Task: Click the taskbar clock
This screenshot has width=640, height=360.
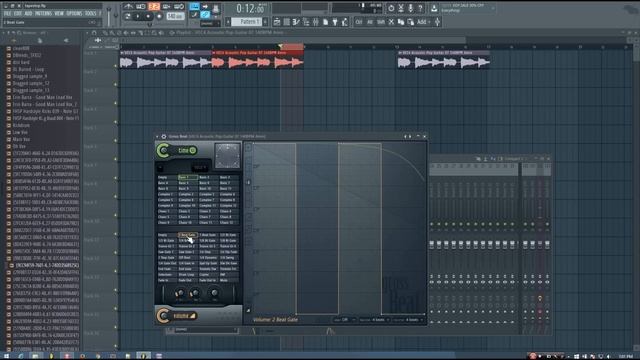Action: (x=626, y=357)
